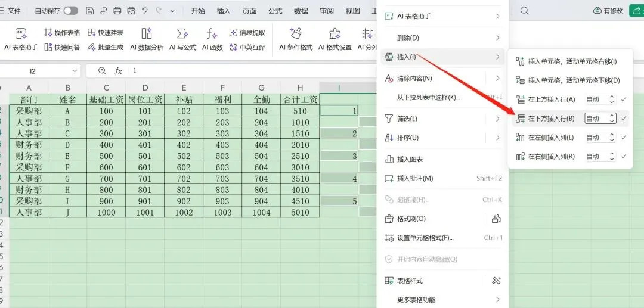Expand the name box dropdown showing I2
This screenshot has height=308, width=644.
click(x=75, y=71)
